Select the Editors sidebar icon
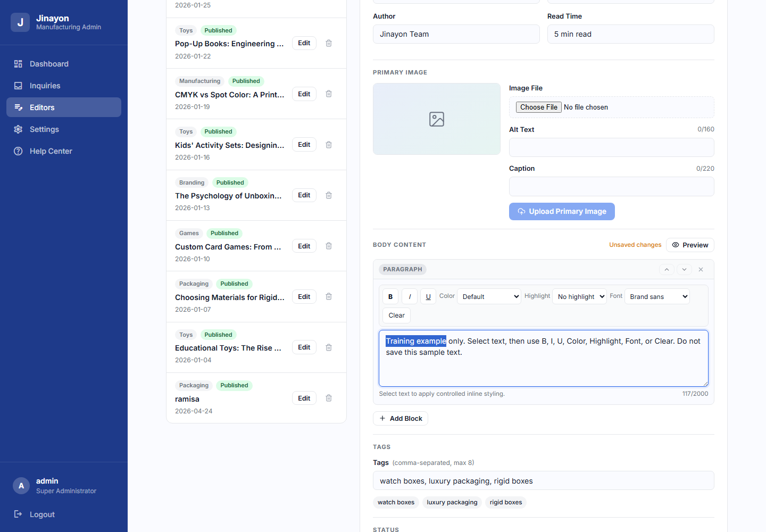Screen dimensions: 766x532 point(18,107)
